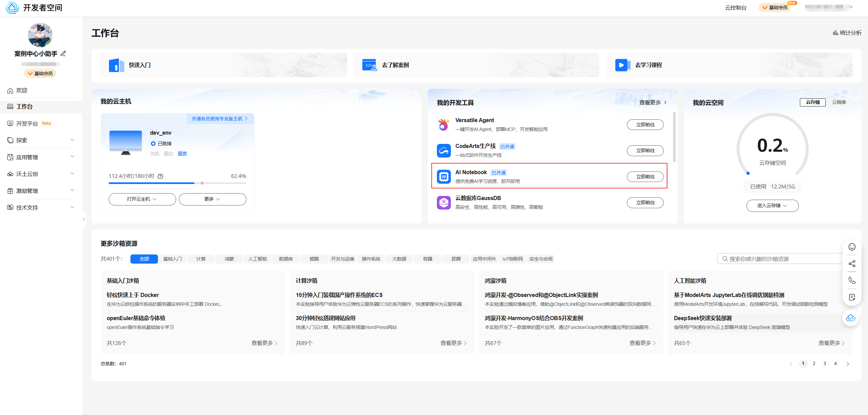Screen dimensions: 868x415
Task: Open the smiley feedback icon on floating bar
Action: (x=852, y=247)
